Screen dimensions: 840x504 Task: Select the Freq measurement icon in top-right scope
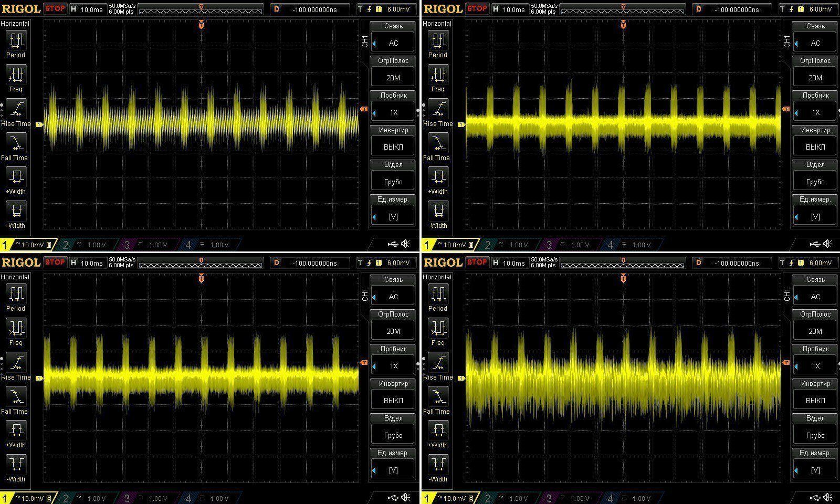(438, 76)
